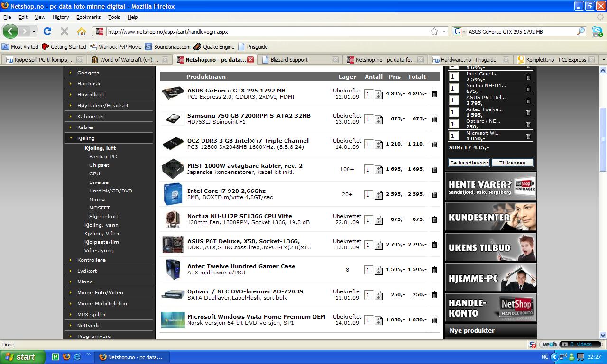Remove Samsung 750 GB disk trash icon

click(434, 119)
